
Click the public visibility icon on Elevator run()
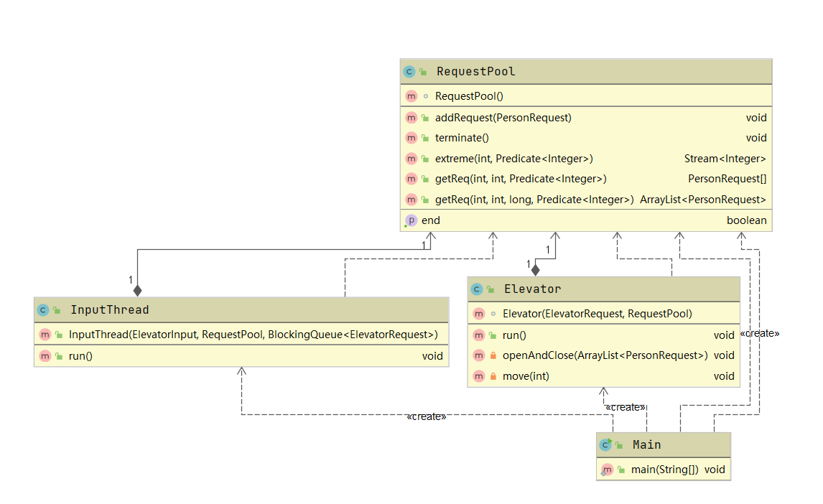pos(493,336)
